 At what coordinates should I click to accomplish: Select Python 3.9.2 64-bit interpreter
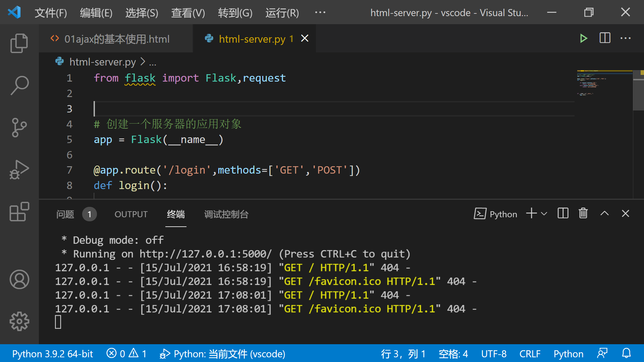[x=52, y=354]
